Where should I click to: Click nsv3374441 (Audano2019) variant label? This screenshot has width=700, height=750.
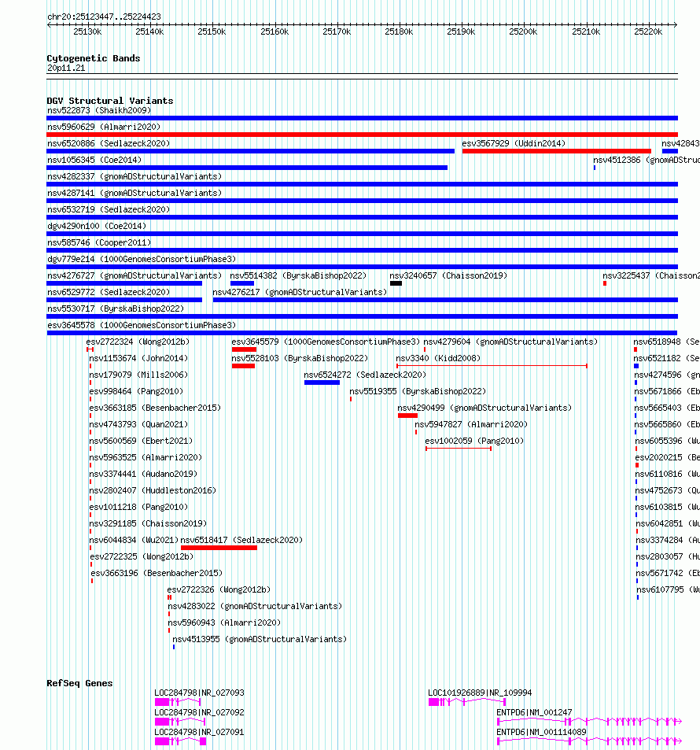point(143,474)
